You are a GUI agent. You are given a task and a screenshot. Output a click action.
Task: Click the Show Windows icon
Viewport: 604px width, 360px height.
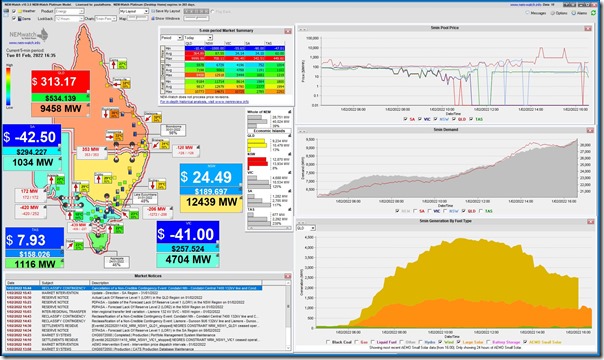153,18
